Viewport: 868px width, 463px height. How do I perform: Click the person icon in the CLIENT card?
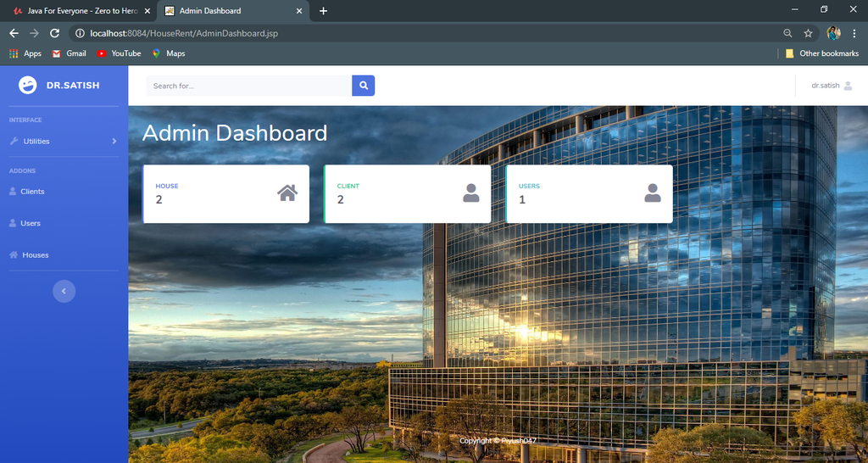(471, 192)
